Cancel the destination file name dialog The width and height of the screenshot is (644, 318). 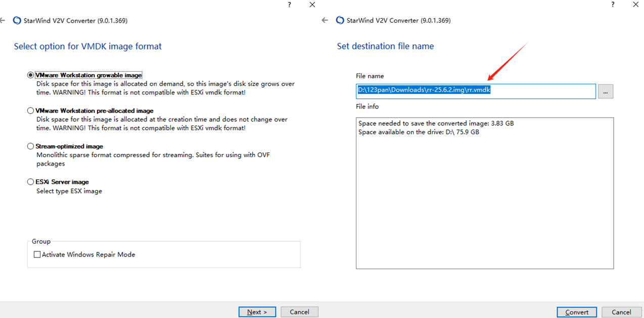click(x=621, y=312)
